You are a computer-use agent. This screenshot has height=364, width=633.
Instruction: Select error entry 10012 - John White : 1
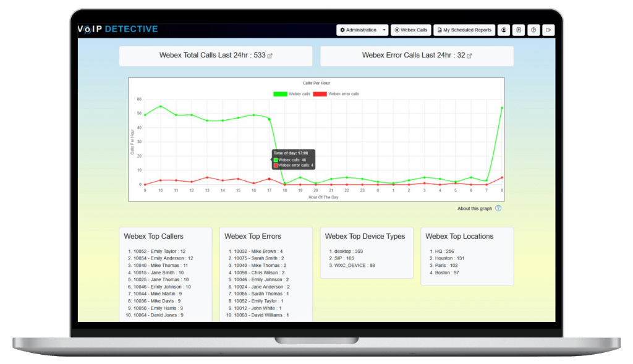[258, 308]
